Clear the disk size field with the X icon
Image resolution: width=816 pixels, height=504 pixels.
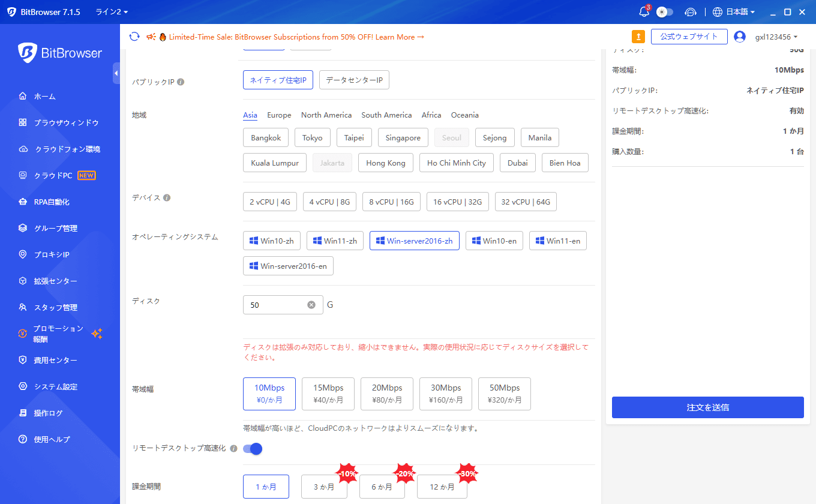(x=311, y=305)
